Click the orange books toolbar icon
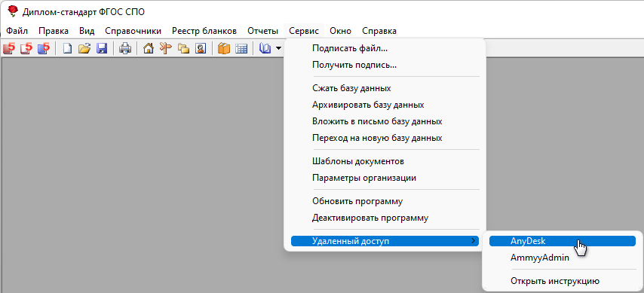The width and height of the screenshot is (644, 293). [224, 49]
